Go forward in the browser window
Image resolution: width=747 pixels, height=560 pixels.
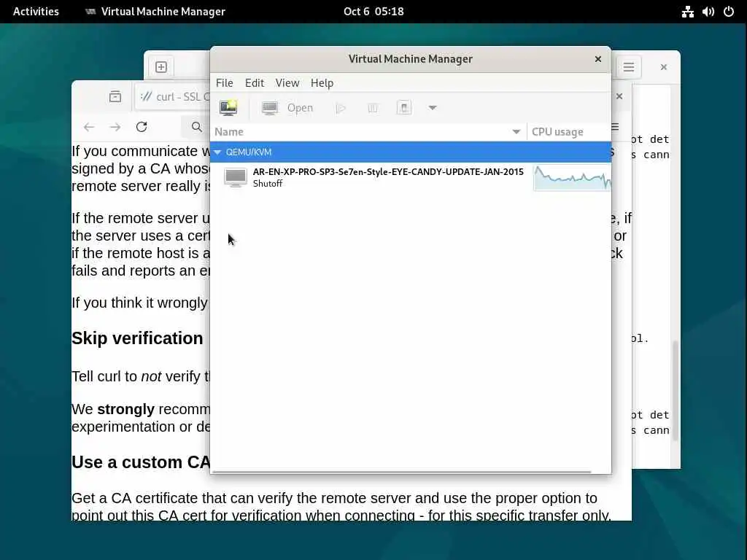(115, 127)
